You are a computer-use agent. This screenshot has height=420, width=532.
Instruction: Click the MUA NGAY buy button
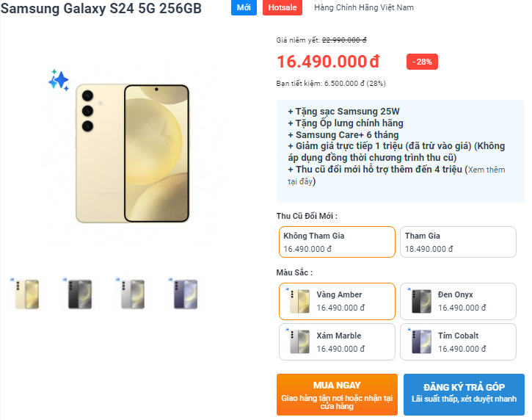point(337,395)
